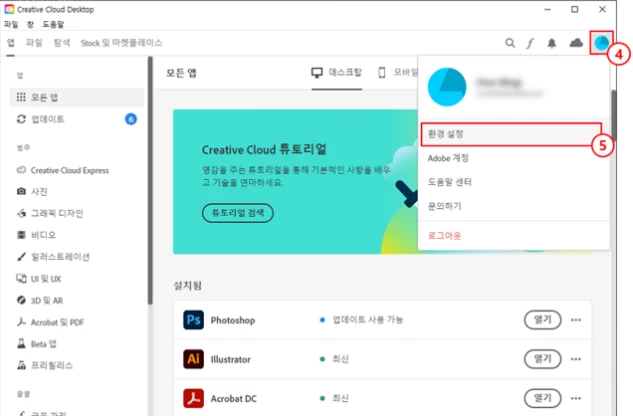Open the notifications bell icon
Screen dimensions: 633x416
tap(551, 43)
